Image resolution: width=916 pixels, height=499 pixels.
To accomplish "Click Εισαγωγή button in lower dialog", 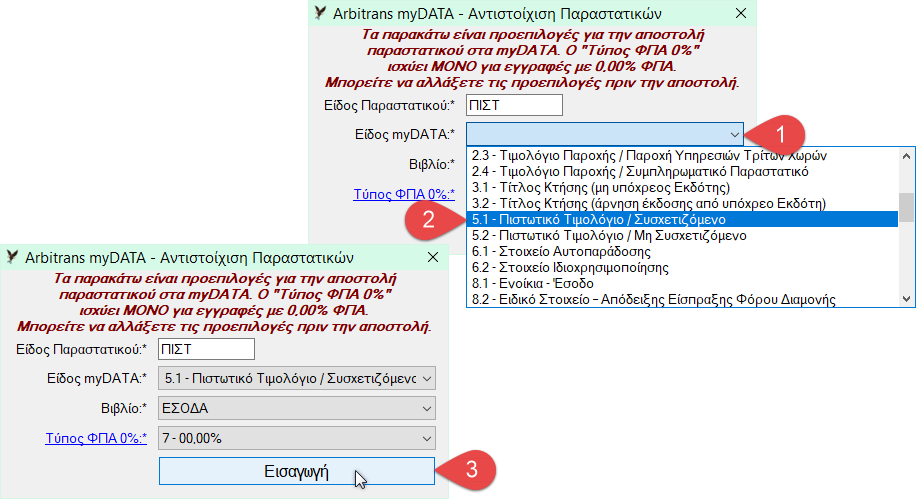I will coord(297,471).
